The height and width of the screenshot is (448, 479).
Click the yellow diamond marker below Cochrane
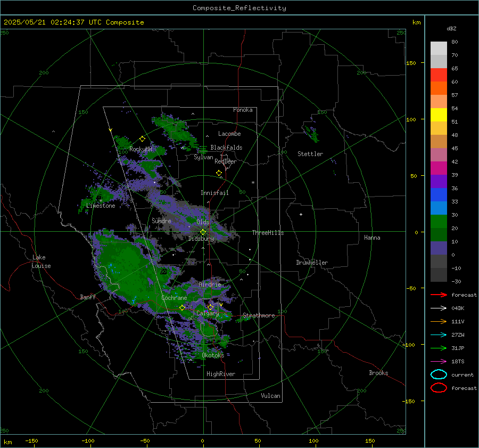tap(183, 308)
